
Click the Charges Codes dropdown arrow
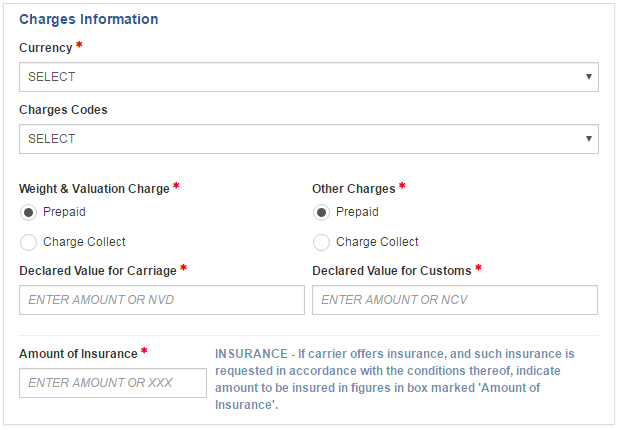588,139
